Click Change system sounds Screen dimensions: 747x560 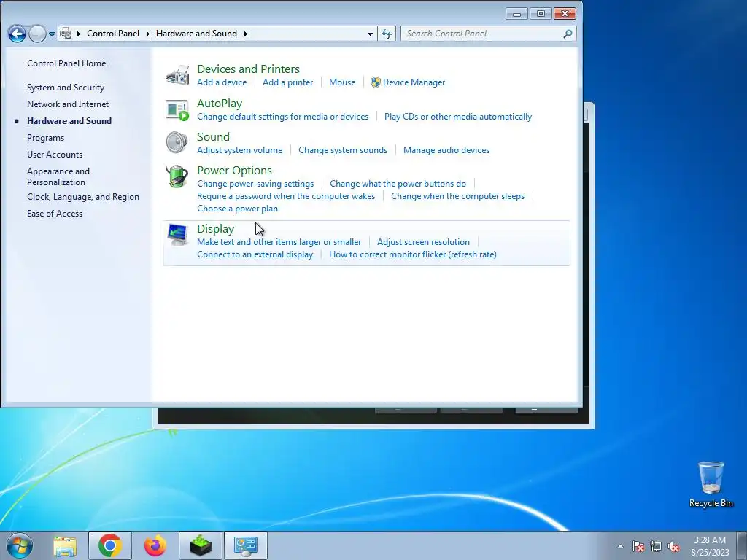(x=343, y=150)
